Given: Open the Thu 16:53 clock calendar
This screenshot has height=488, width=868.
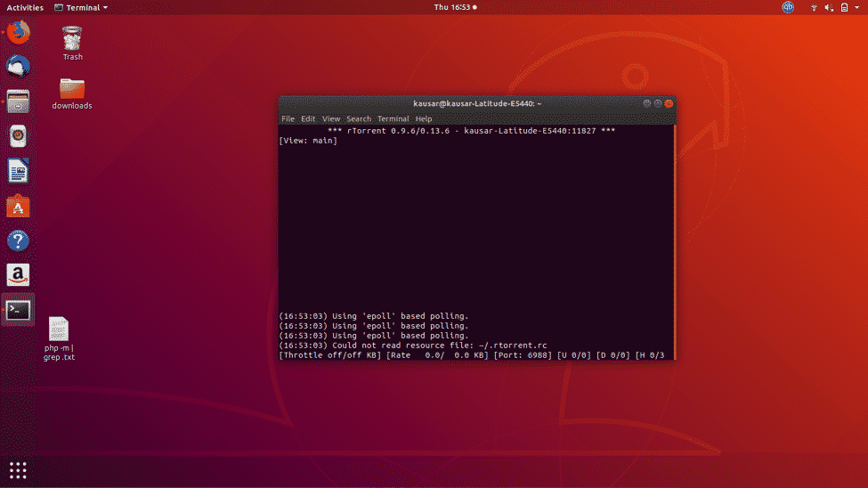Looking at the screenshot, I should 455,7.
